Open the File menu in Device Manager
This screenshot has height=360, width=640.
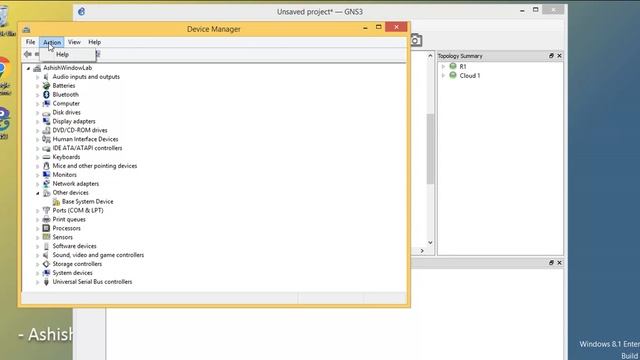30,42
